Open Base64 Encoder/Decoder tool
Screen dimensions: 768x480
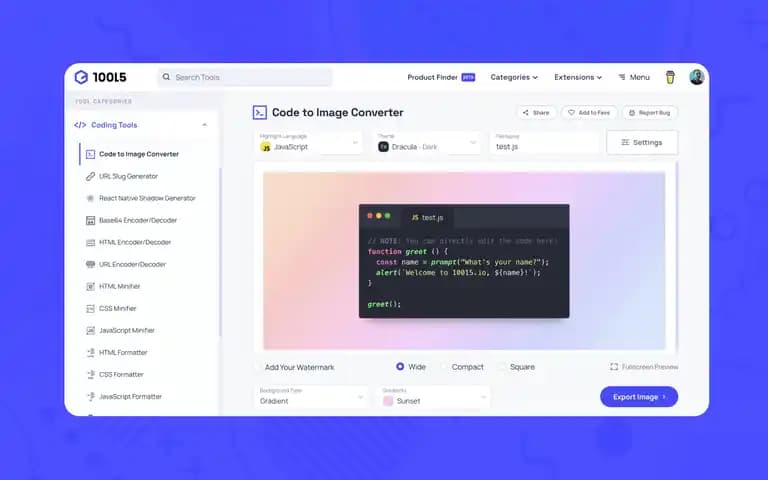[138, 220]
